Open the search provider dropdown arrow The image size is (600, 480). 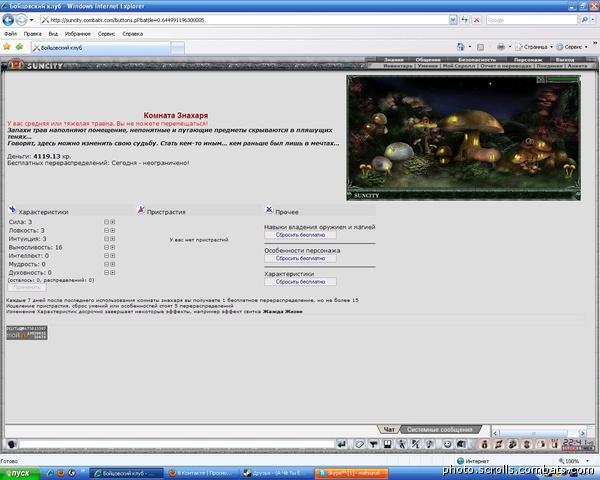click(x=593, y=20)
